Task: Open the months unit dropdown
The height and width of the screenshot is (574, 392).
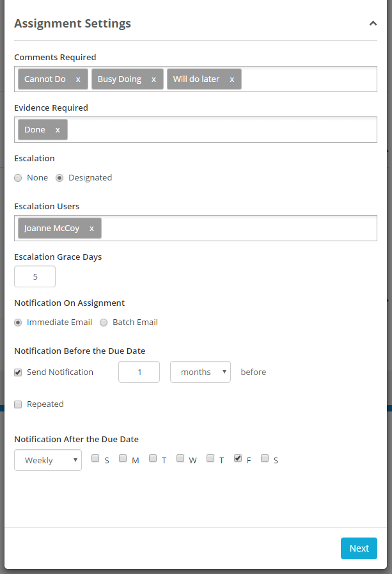Action: [200, 372]
